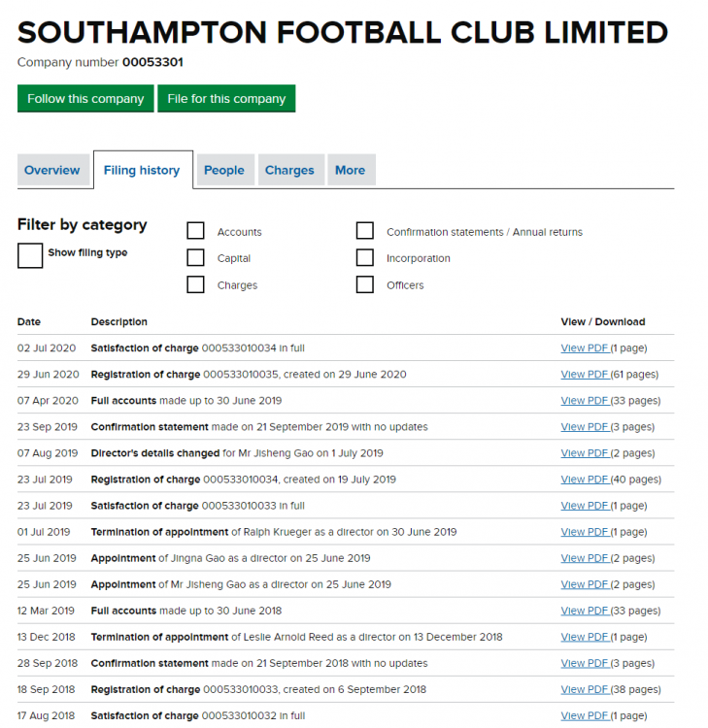The width and height of the screenshot is (708, 728).
Task: Enable the Officers filter checkbox
Action: coord(365,285)
